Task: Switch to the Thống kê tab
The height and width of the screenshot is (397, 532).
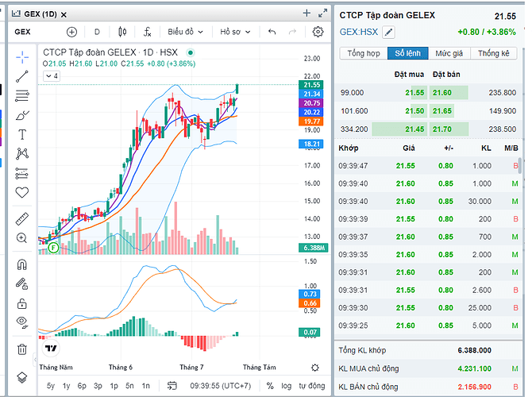Action: [494, 53]
